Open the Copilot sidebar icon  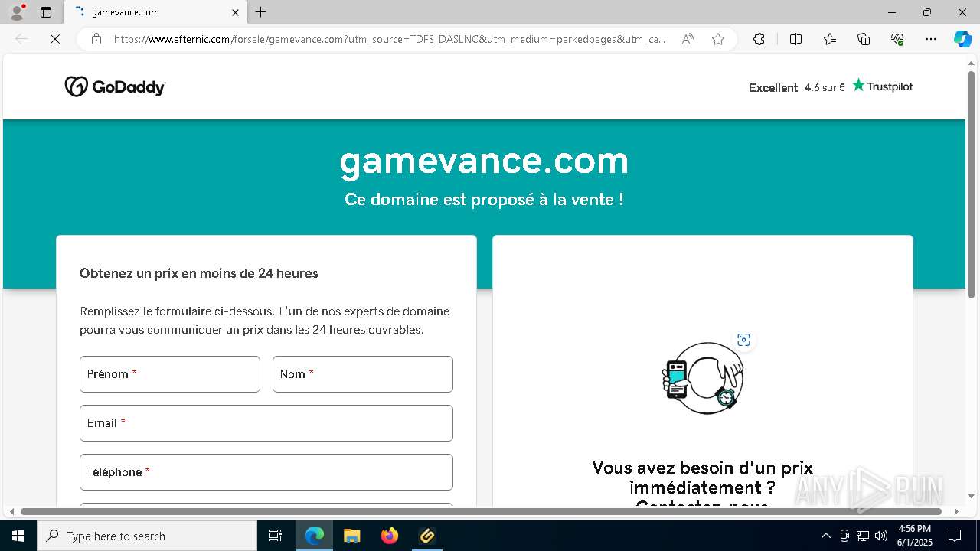pyautogui.click(x=962, y=39)
